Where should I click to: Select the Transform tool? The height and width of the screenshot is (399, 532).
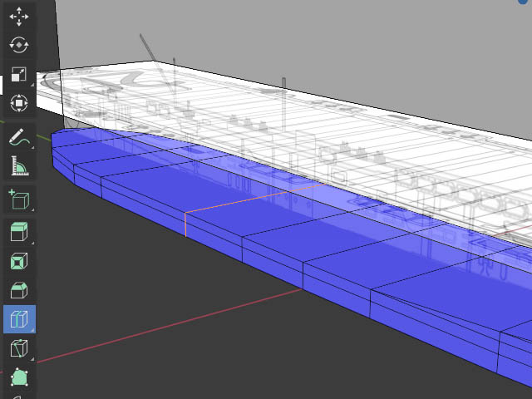click(19, 103)
